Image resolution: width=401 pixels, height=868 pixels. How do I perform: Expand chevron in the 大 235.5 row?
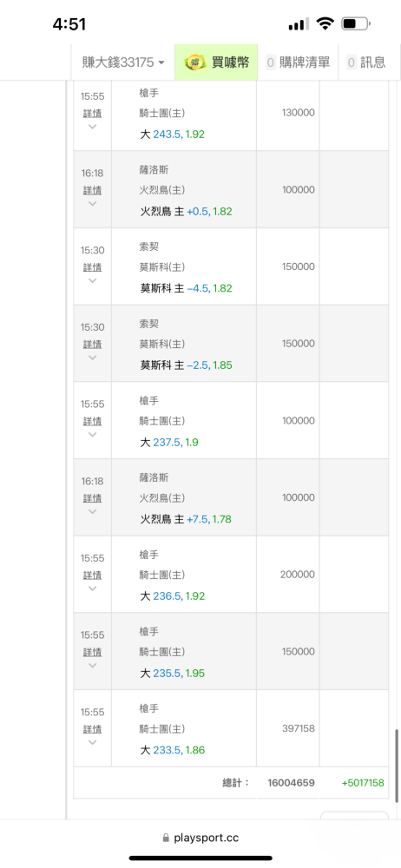pos(93,665)
